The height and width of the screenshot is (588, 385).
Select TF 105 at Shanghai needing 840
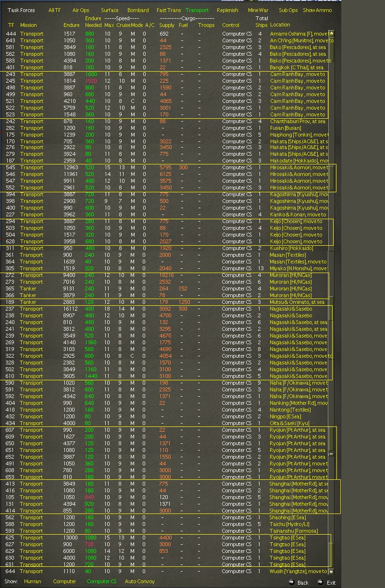point(167,497)
